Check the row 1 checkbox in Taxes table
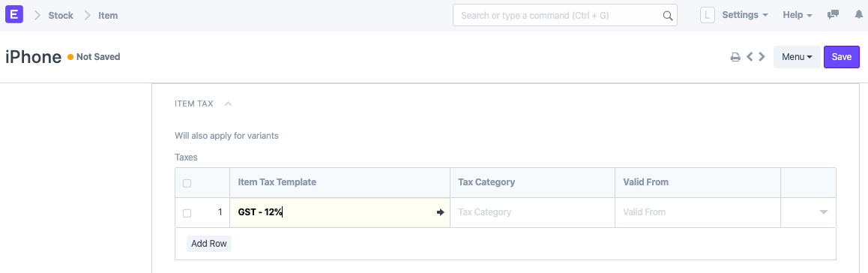This screenshot has height=273, width=868. (187, 213)
